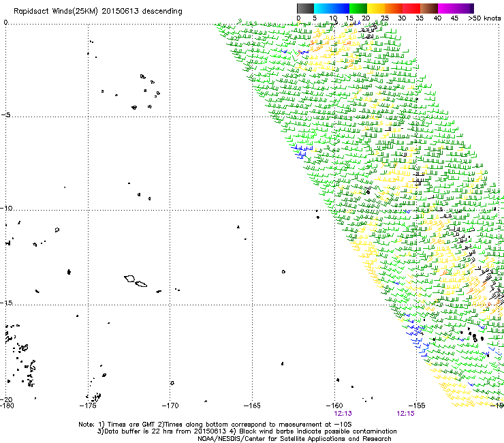Click the title 'Rapidsact Winds(25KM) 20150613 descending'
Screen dimensions: 504x443
tap(97, 12)
